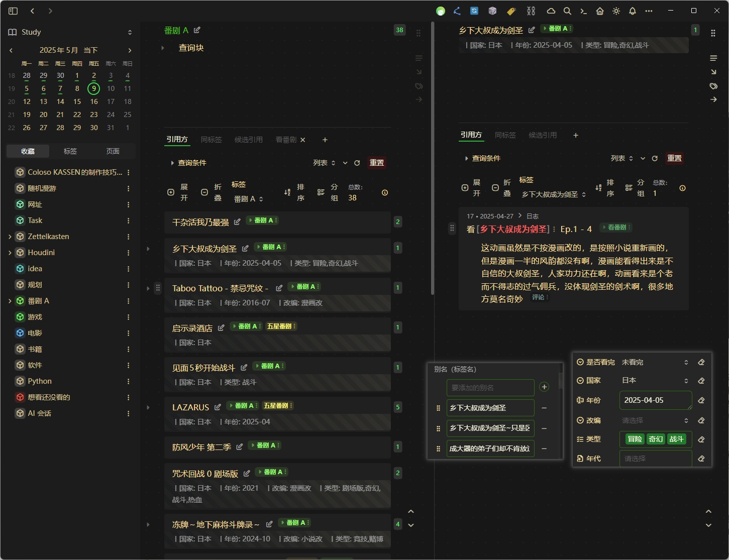Click the refresh icon beside 重置 in left pane
This screenshot has height=560, width=729.
[357, 163]
